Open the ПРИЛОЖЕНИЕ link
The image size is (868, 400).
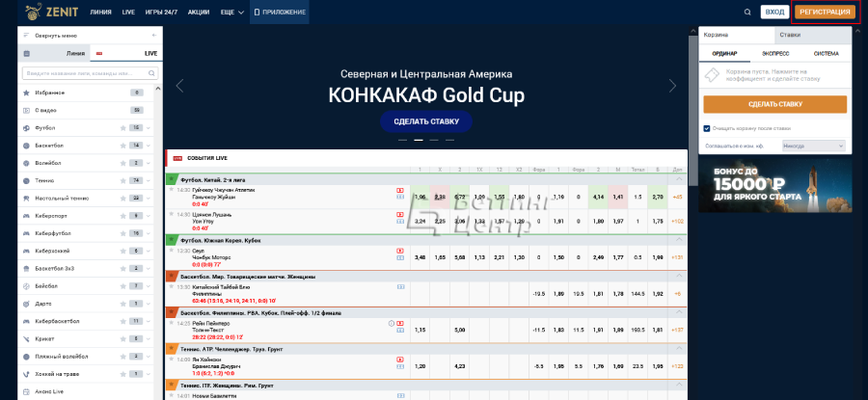[x=280, y=12]
